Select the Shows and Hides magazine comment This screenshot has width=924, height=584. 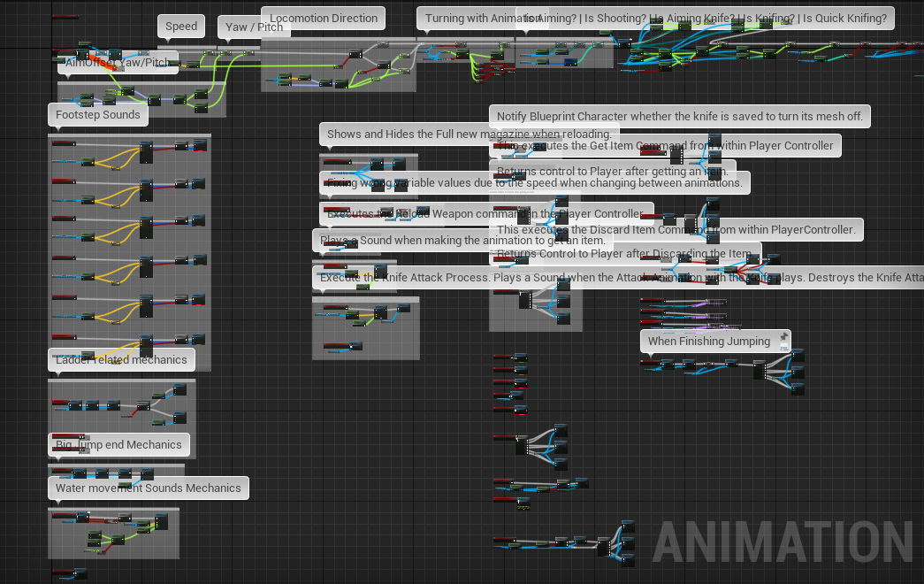point(469,134)
